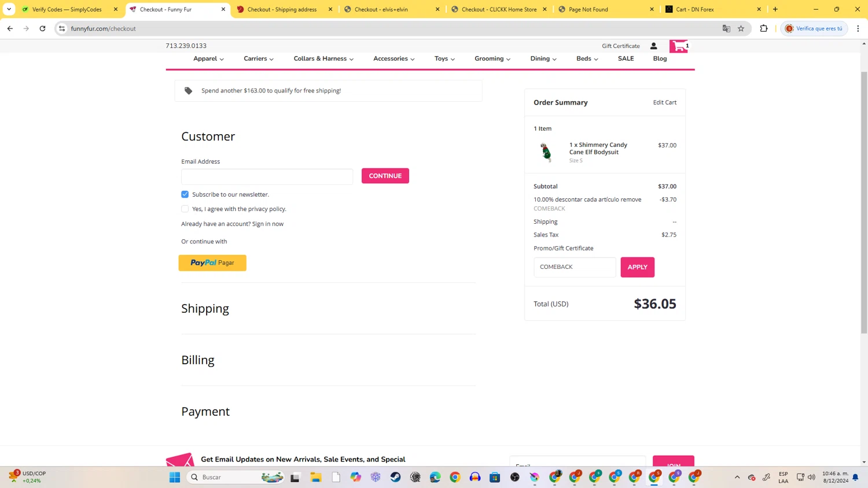868x488 pixels.
Task: Uncheck Subscribe to our newsletter
Action: coord(185,194)
